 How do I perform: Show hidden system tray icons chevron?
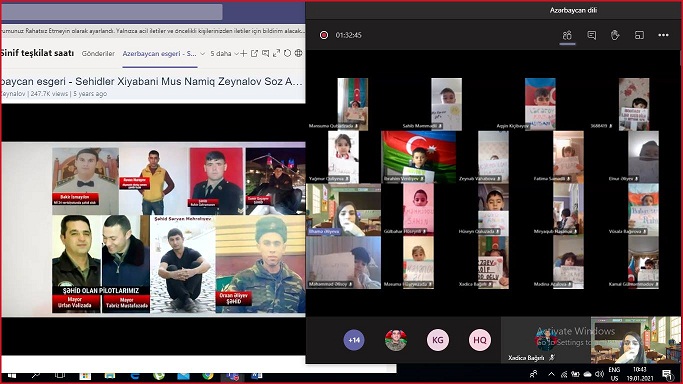pyautogui.click(x=551, y=374)
